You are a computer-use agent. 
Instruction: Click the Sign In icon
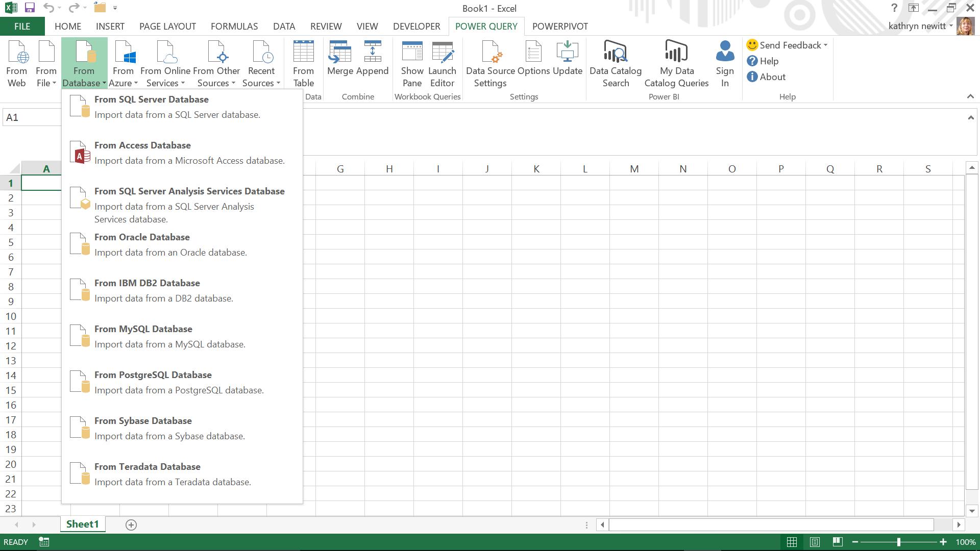click(x=725, y=64)
